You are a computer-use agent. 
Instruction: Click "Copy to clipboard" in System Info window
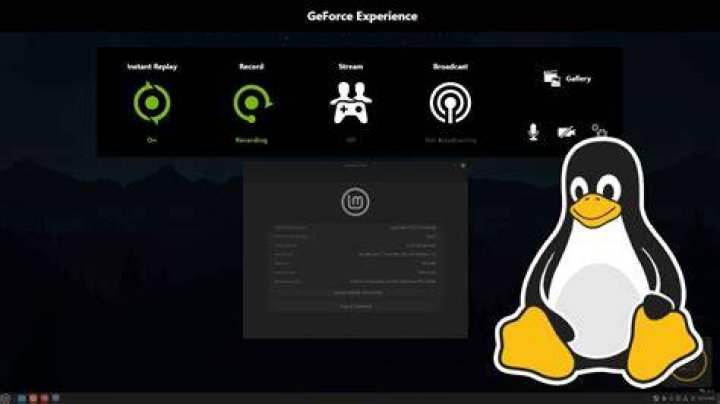click(x=356, y=306)
